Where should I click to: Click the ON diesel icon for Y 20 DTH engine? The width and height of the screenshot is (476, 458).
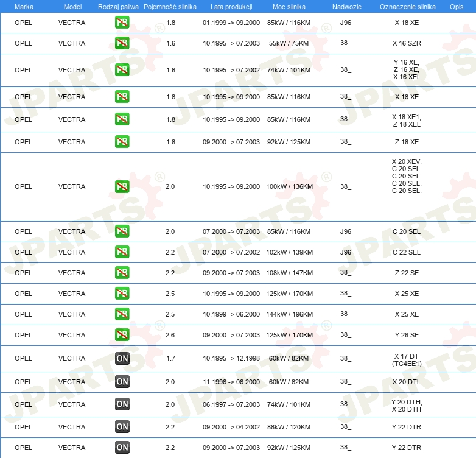(x=122, y=404)
